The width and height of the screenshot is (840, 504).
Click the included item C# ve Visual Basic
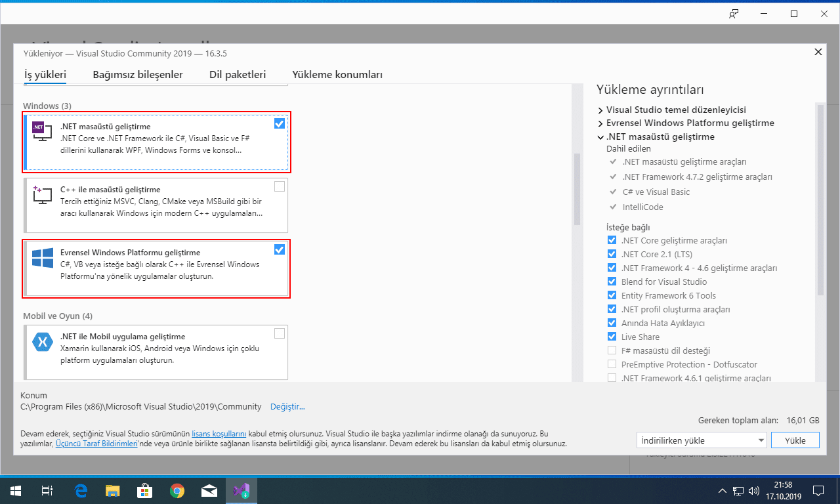[x=656, y=192]
